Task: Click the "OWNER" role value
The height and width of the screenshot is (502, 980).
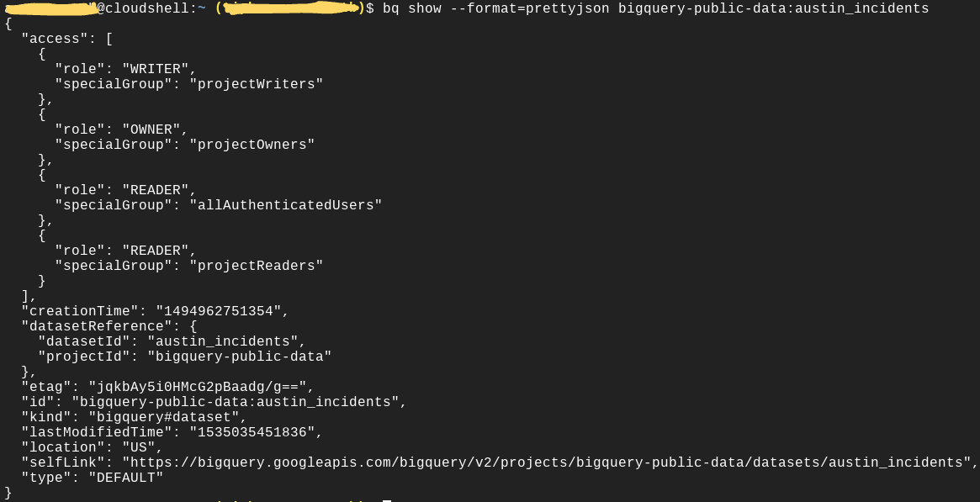Action: pyautogui.click(x=151, y=129)
